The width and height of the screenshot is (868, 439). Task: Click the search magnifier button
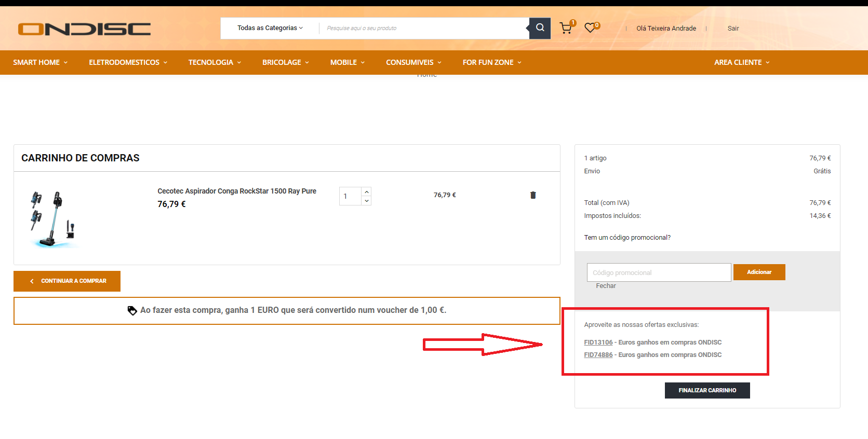(x=540, y=28)
